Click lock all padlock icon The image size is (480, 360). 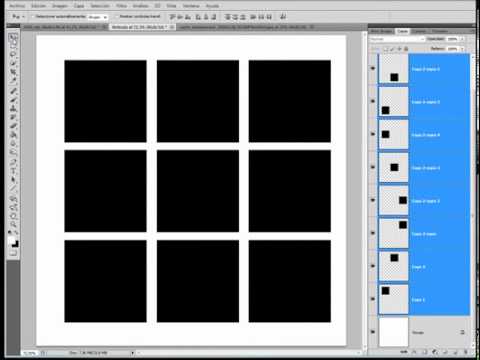pos(406,49)
